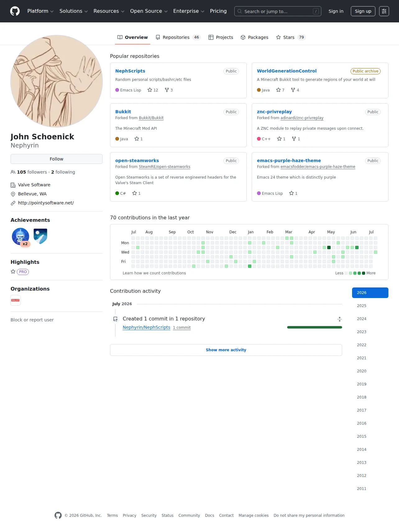Open the WorldGenerationControl repository
399x532 pixels.
click(287, 71)
